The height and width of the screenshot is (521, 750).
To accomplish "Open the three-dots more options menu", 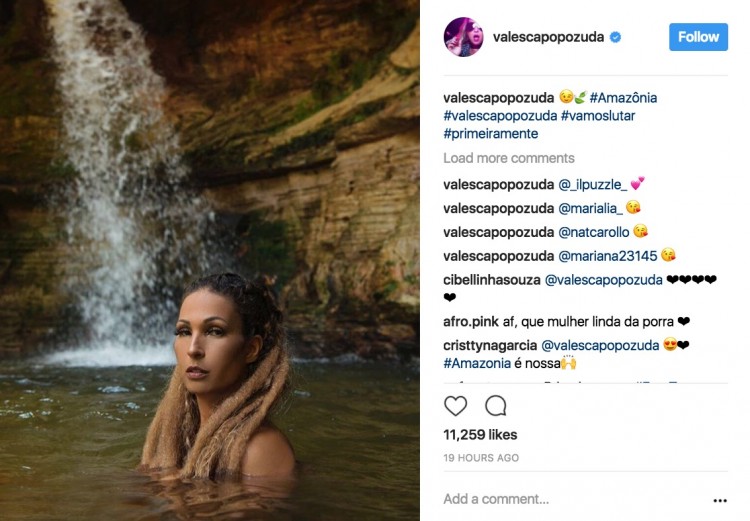I will 720,500.
